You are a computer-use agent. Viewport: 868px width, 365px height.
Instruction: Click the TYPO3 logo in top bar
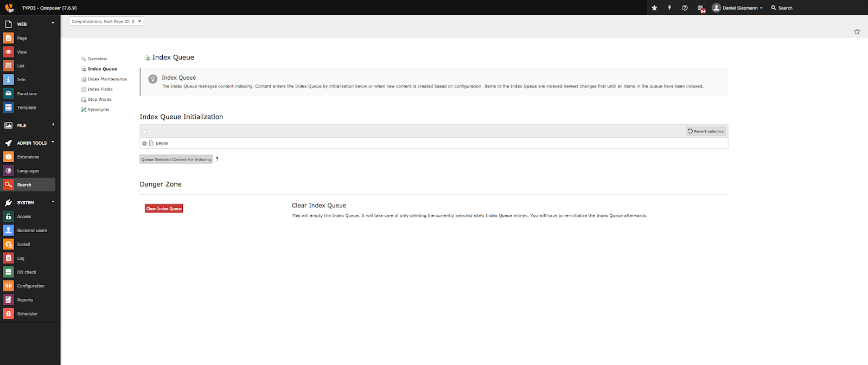pyautogui.click(x=9, y=8)
